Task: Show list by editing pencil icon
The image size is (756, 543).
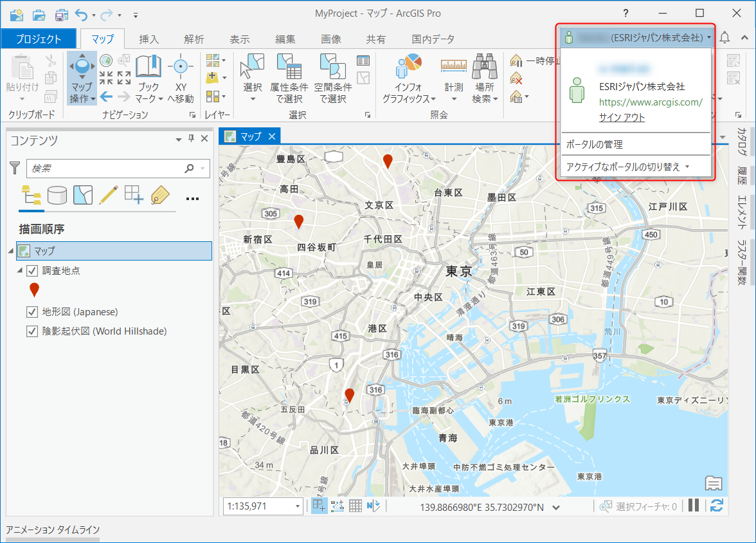Action: pyautogui.click(x=109, y=196)
